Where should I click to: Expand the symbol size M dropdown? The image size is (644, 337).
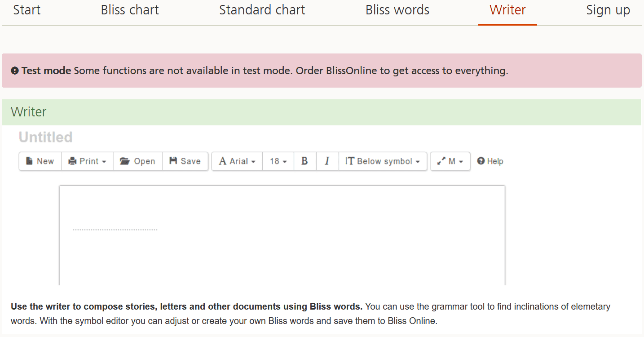coord(450,161)
